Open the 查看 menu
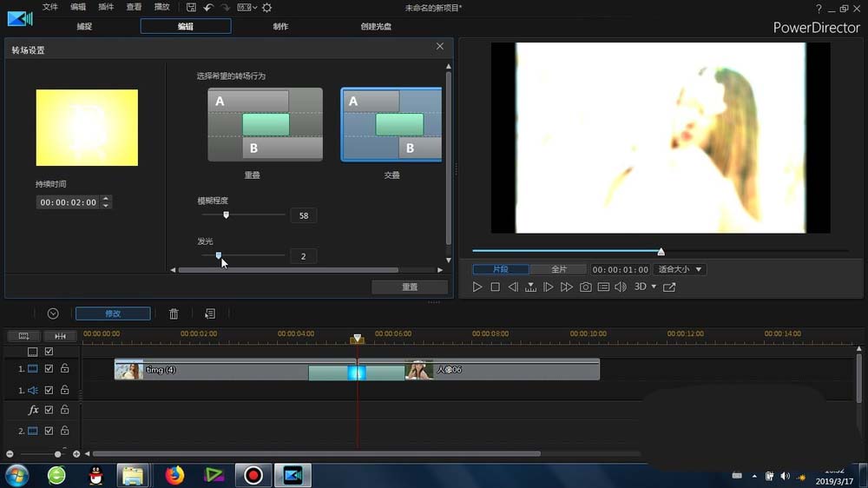The width and height of the screenshot is (868, 488). 134,7
